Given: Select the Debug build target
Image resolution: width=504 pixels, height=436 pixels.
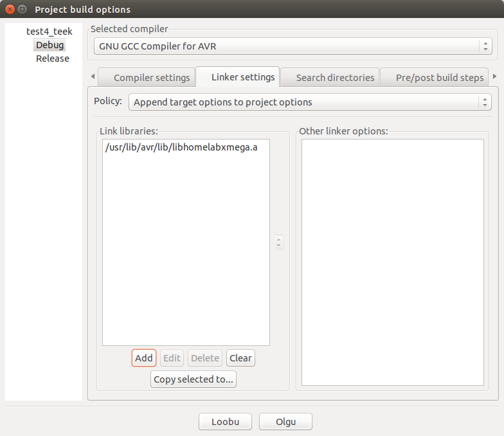Looking at the screenshot, I should [x=50, y=45].
